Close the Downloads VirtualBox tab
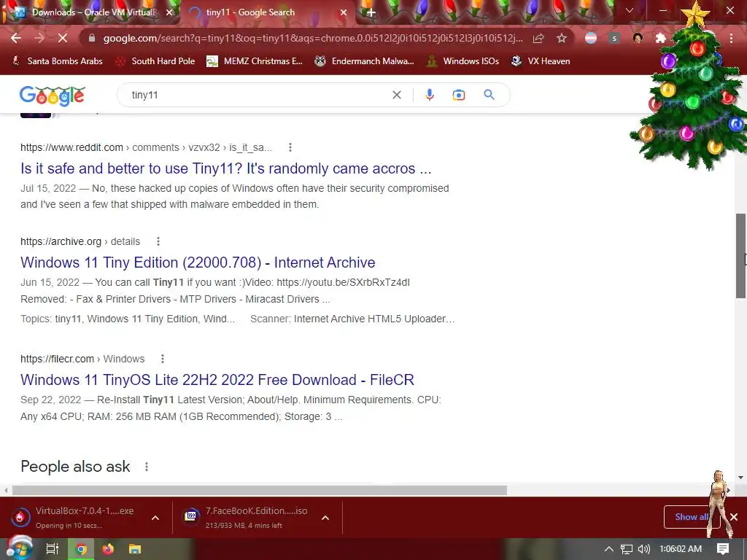Screen dimensions: 747x560 coord(169,12)
